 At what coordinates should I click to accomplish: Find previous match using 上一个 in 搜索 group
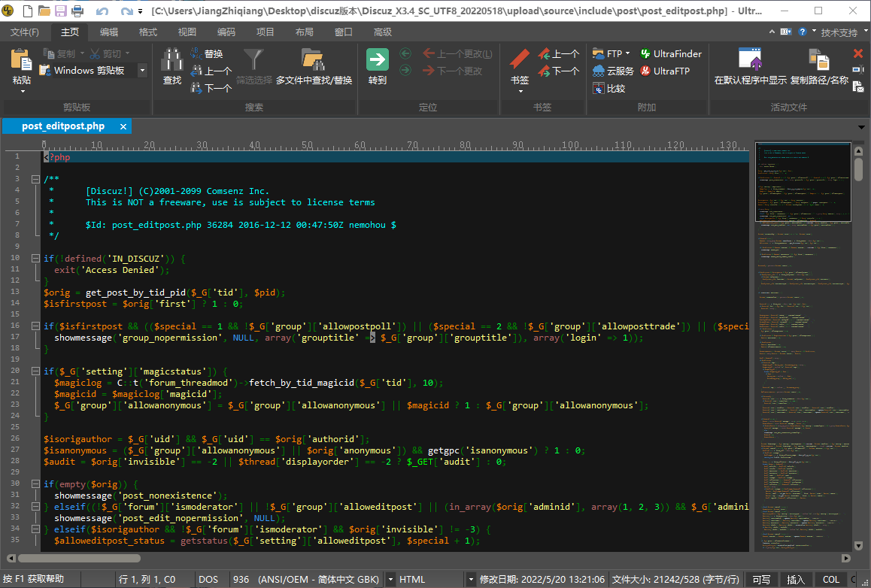pyautogui.click(x=211, y=71)
